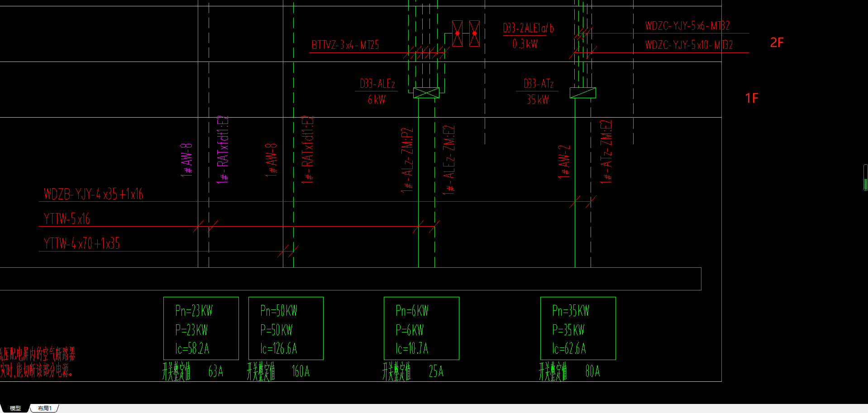The height and width of the screenshot is (413, 868).
Task: Select the 1#AW-2 vertical label
Action: 564,161
